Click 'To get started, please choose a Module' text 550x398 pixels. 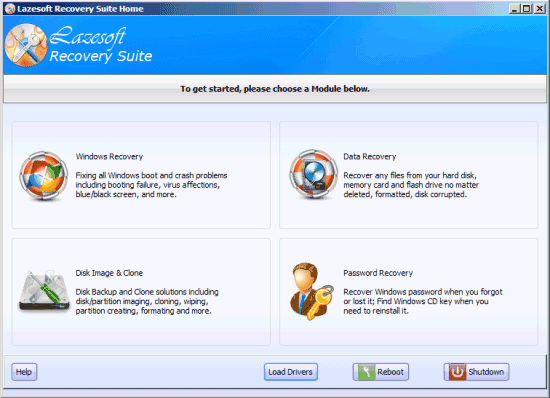(x=275, y=89)
